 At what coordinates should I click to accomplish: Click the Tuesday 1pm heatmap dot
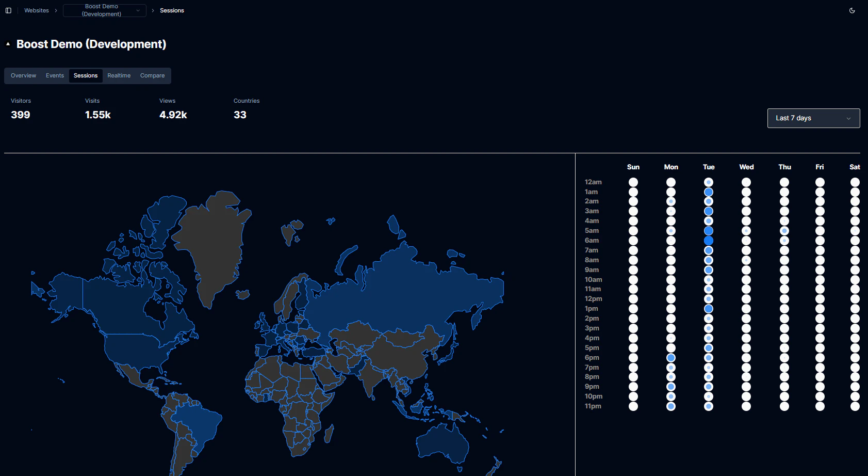coord(709,309)
